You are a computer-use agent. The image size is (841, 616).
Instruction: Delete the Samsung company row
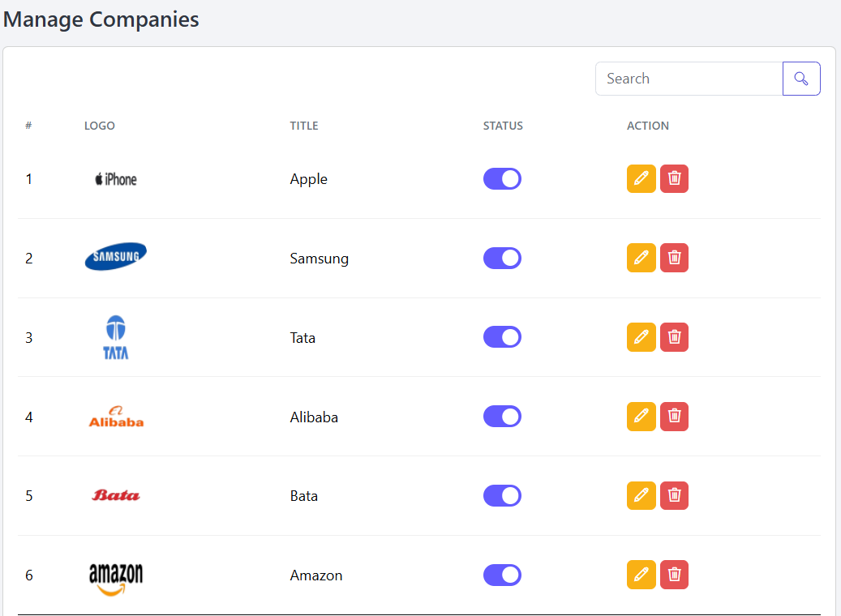pos(674,258)
